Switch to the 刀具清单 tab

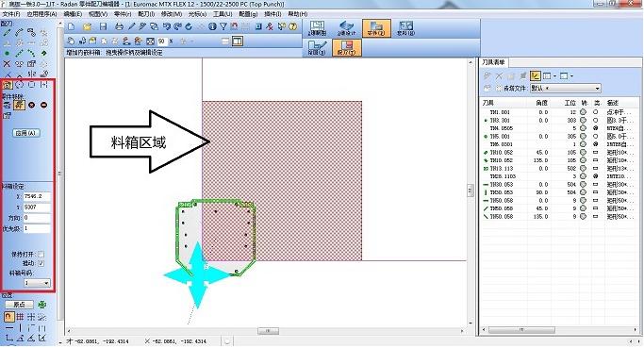point(493,62)
